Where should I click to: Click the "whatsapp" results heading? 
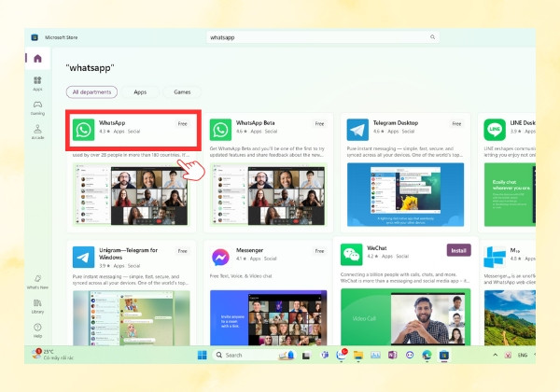point(90,67)
